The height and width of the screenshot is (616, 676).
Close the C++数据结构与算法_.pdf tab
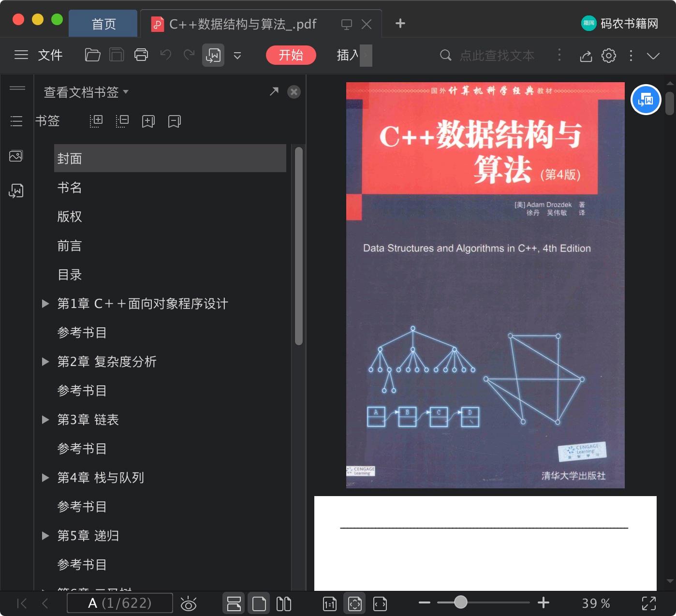point(367,24)
